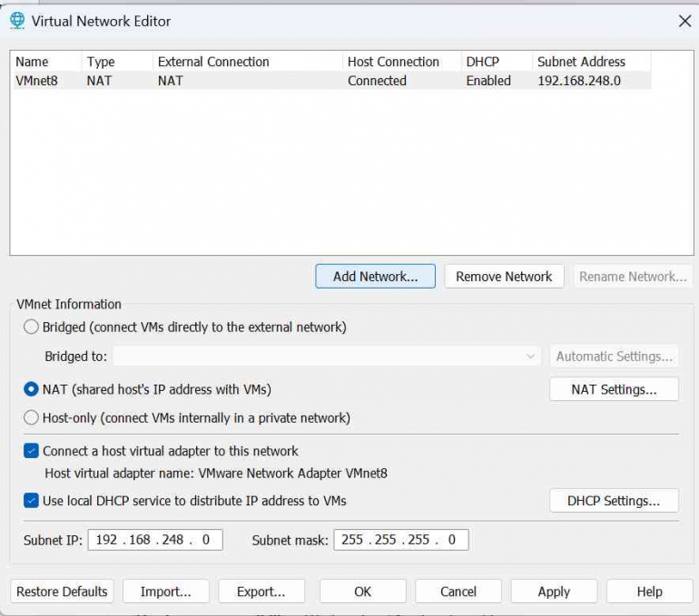
Task: Click into the Subnet mask field
Action: point(400,540)
